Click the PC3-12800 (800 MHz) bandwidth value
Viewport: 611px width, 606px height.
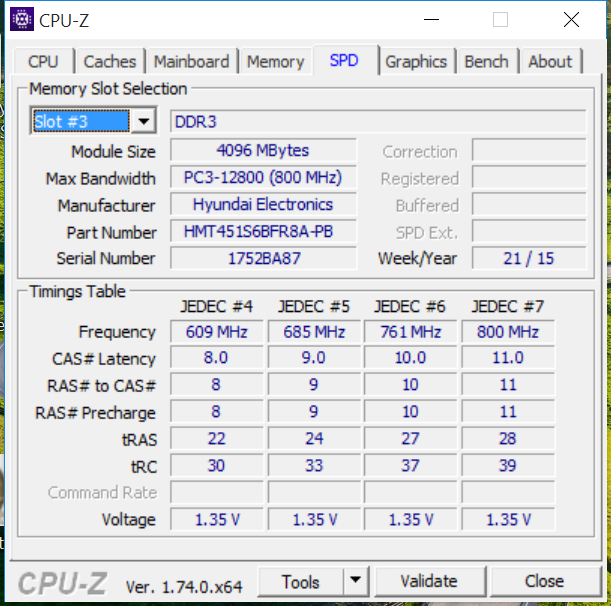pyautogui.click(x=263, y=178)
